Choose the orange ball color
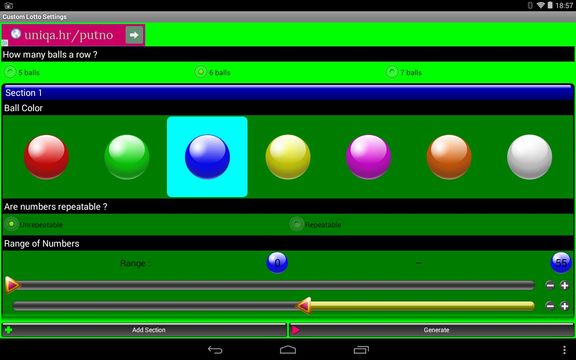576x360 pixels. click(449, 157)
